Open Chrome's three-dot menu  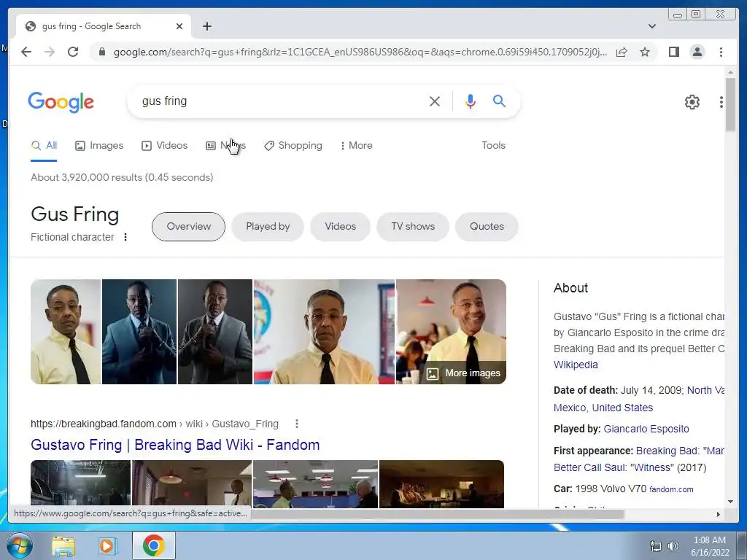click(721, 52)
